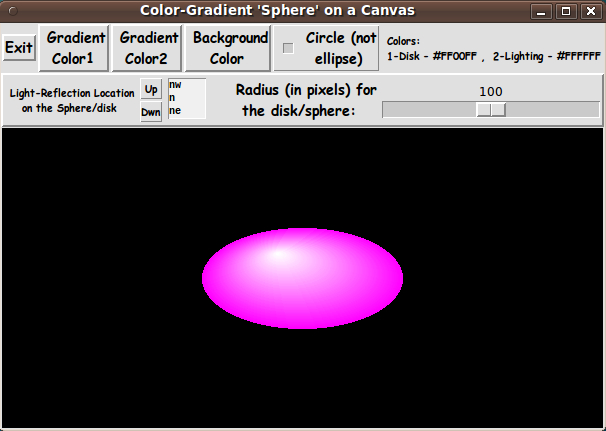Click the radius slider trough right of the handle

pos(552,109)
